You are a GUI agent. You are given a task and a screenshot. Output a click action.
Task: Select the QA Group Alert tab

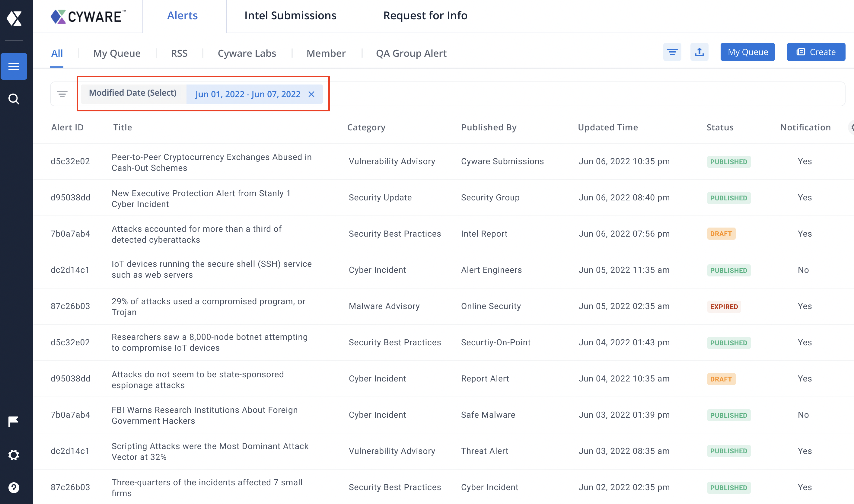411,53
